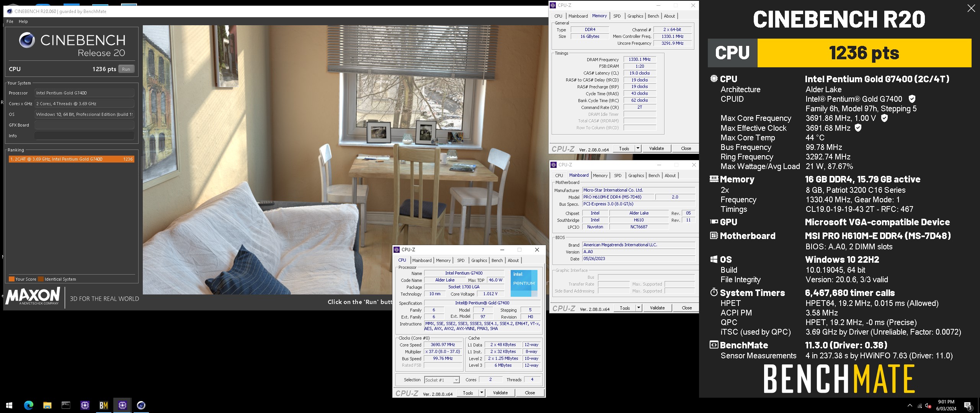The width and height of the screenshot is (980, 413).
Task: Click the Cinebench GFX Board field
Action: click(84, 125)
